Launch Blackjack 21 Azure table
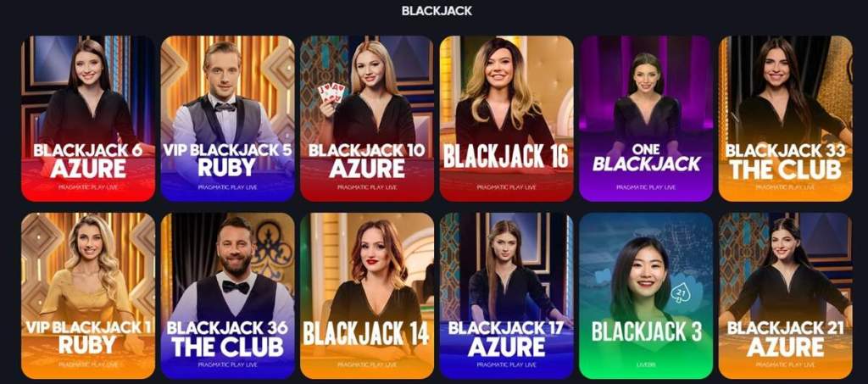The width and height of the screenshot is (868, 384). (x=786, y=296)
